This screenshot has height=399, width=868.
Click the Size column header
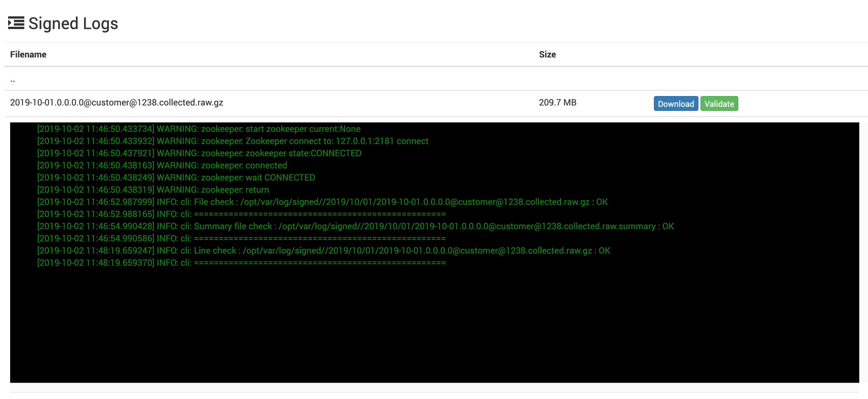coord(547,54)
